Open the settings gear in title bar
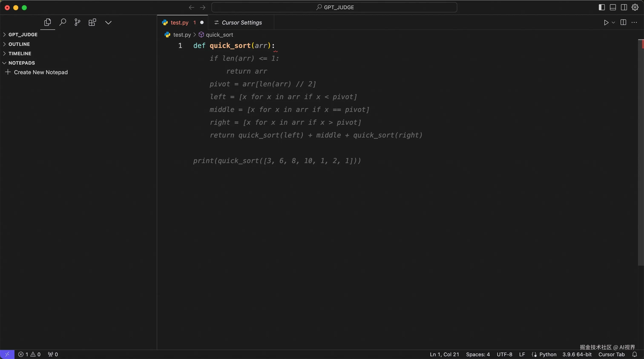The width and height of the screenshot is (644, 359). 635,7
